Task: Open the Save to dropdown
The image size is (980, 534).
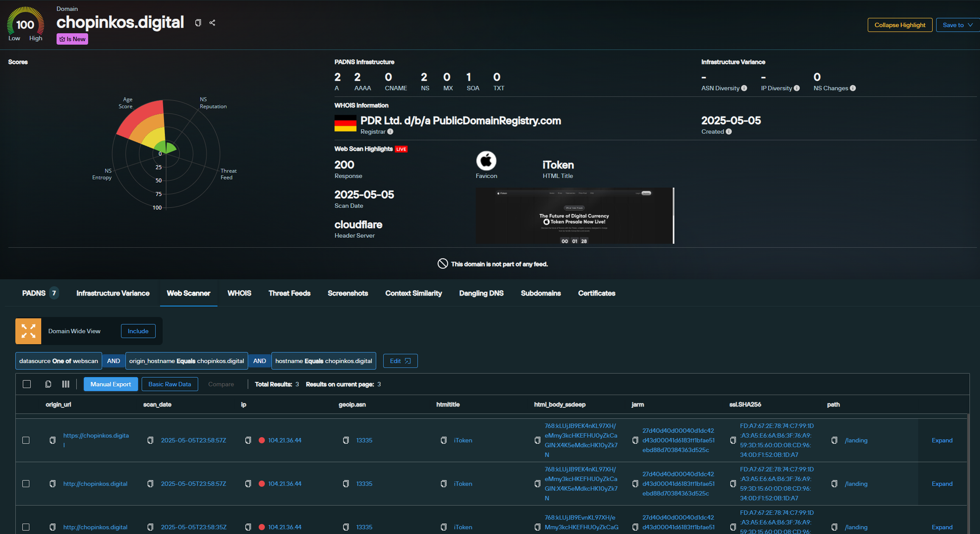Action: 958,25
